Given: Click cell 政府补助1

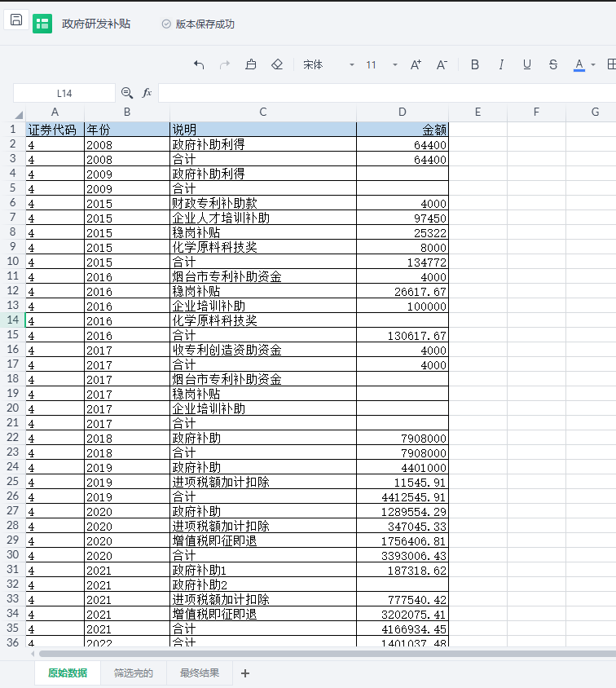Looking at the screenshot, I should pos(263,570).
